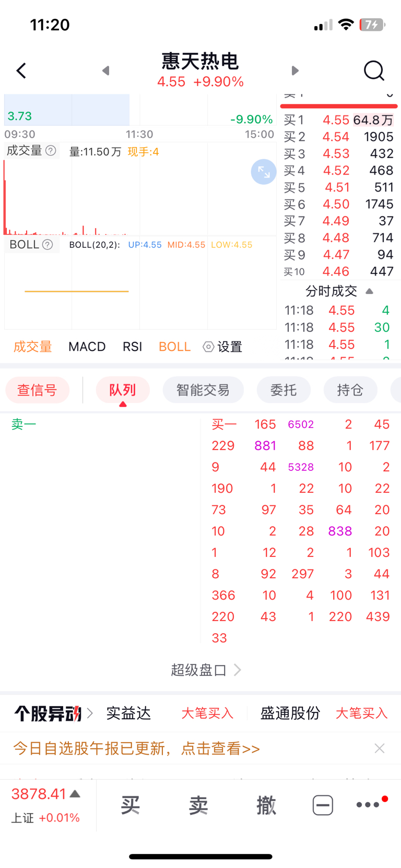Open search with magnifier icon
The image size is (401, 868).
[374, 70]
